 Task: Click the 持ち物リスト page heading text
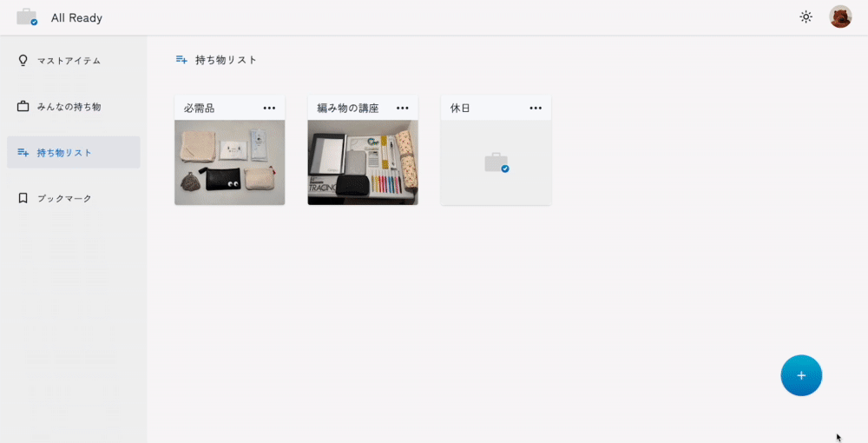(x=226, y=60)
